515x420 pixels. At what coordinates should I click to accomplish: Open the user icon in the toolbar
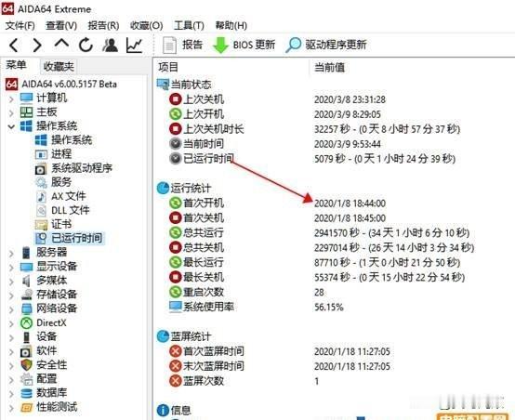(x=110, y=45)
